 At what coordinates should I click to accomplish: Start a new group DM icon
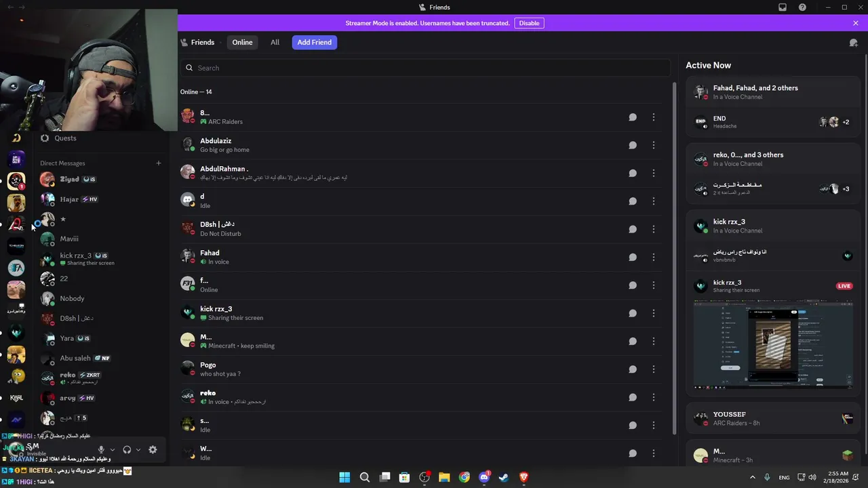click(854, 42)
